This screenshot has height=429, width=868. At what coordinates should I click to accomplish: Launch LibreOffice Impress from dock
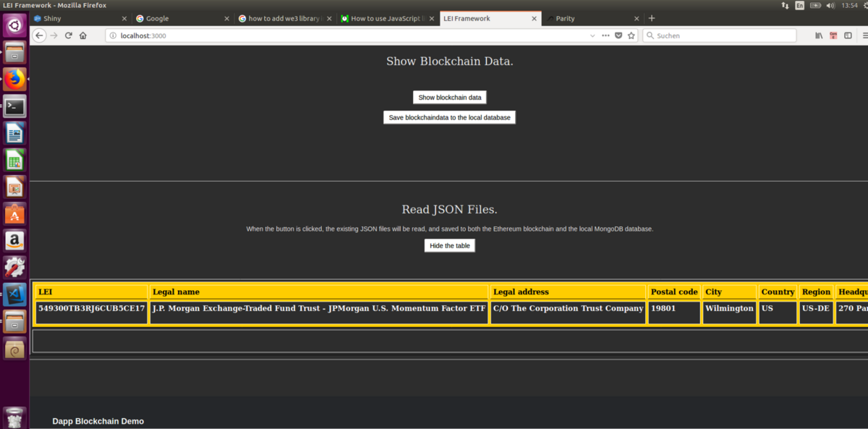(x=14, y=187)
